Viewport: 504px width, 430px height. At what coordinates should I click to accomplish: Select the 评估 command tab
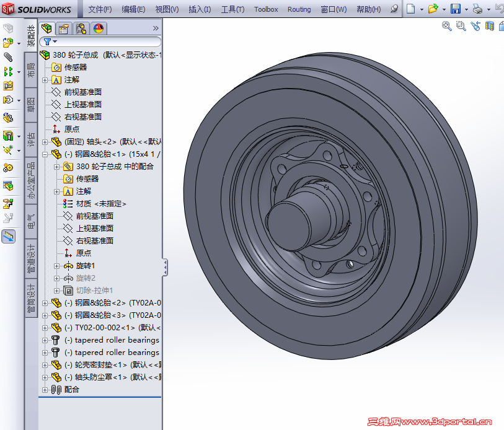pyautogui.click(x=31, y=139)
